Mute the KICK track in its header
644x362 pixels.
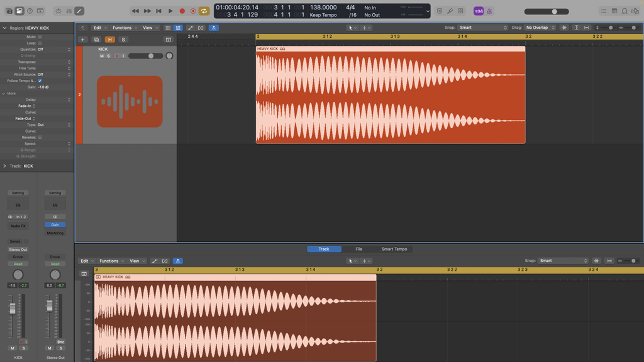pos(102,56)
